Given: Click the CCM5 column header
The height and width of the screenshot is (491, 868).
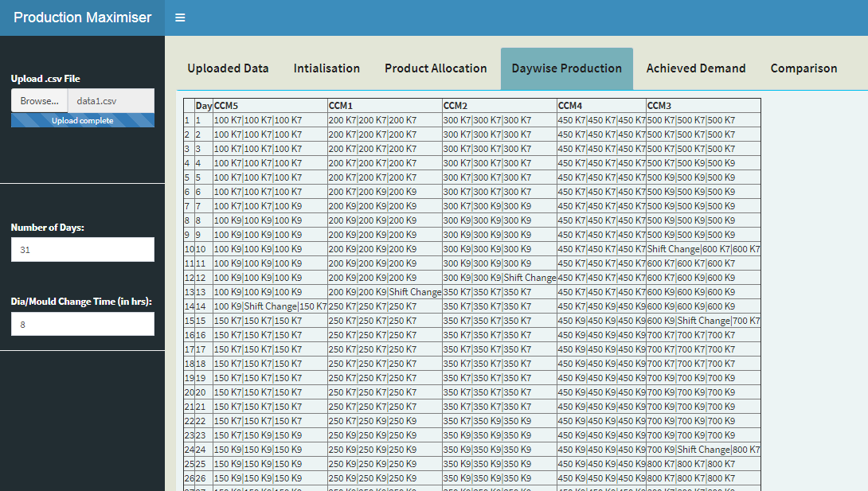Looking at the screenshot, I should (x=226, y=106).
